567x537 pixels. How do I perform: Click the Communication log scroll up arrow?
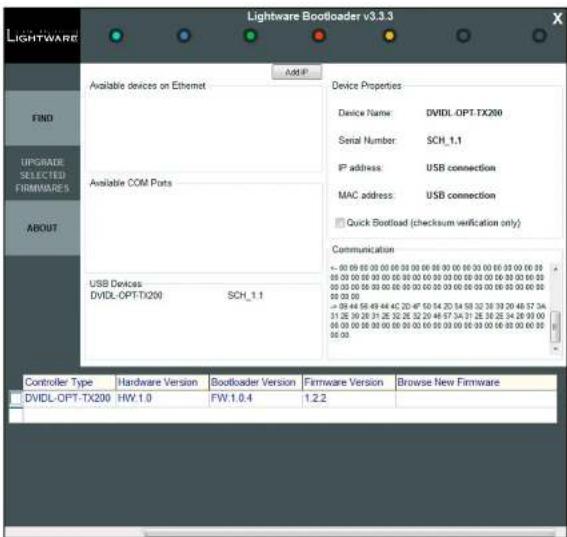555,269
